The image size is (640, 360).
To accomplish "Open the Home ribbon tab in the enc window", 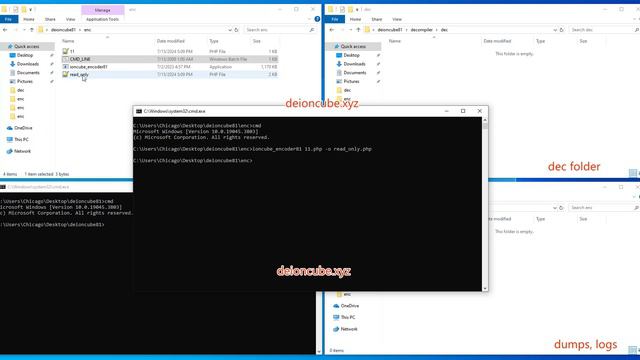I will (x=29, y=19).
